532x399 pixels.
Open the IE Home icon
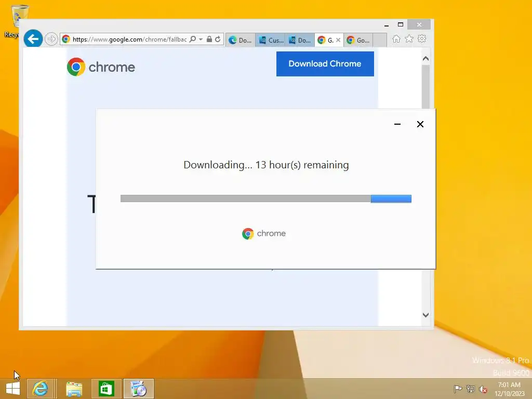[396, 39]
